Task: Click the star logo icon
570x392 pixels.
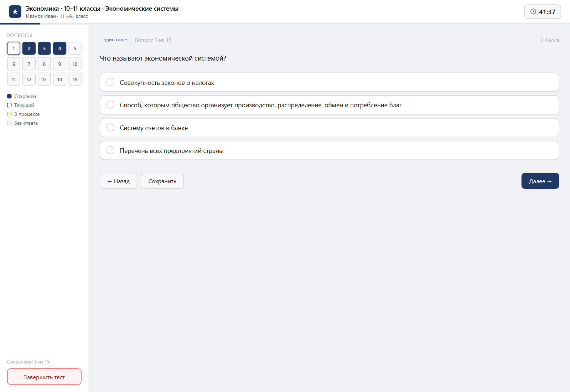Action: point(15,12)
